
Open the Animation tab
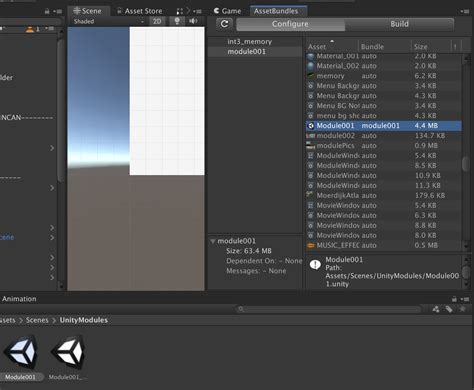(19, 299)
